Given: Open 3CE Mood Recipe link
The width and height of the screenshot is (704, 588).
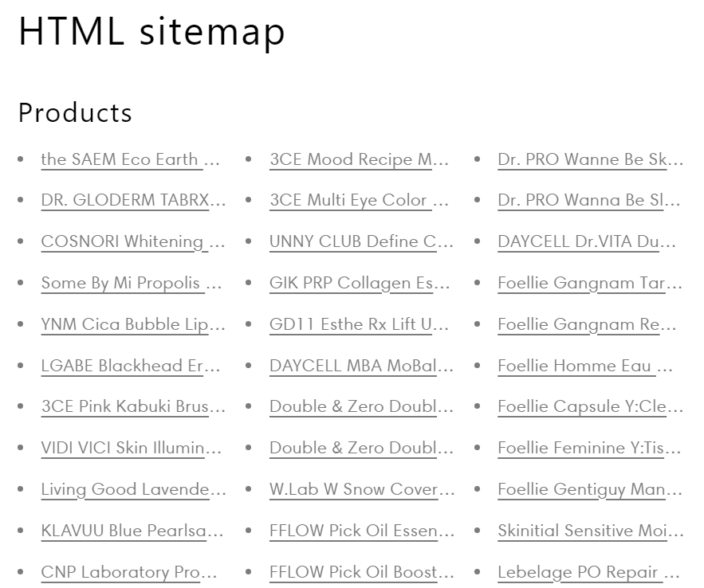Looking at the screenshot, I should 360,159.
